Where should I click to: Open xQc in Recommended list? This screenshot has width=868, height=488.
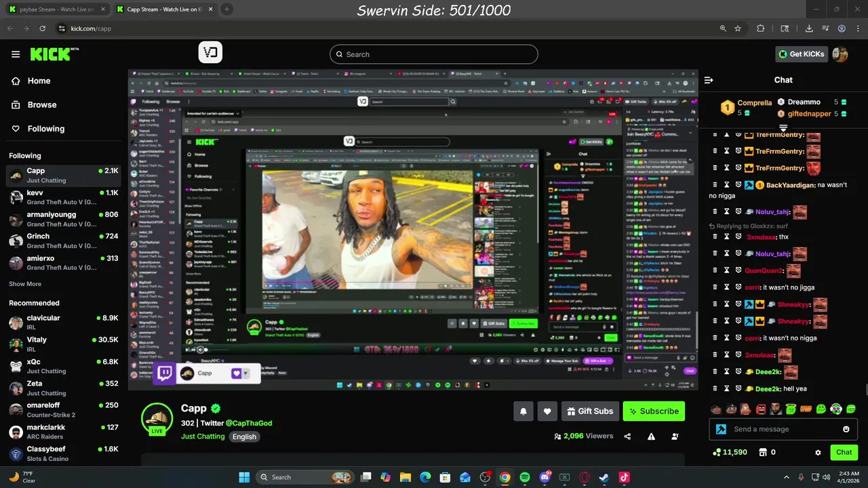pos(64,366)
